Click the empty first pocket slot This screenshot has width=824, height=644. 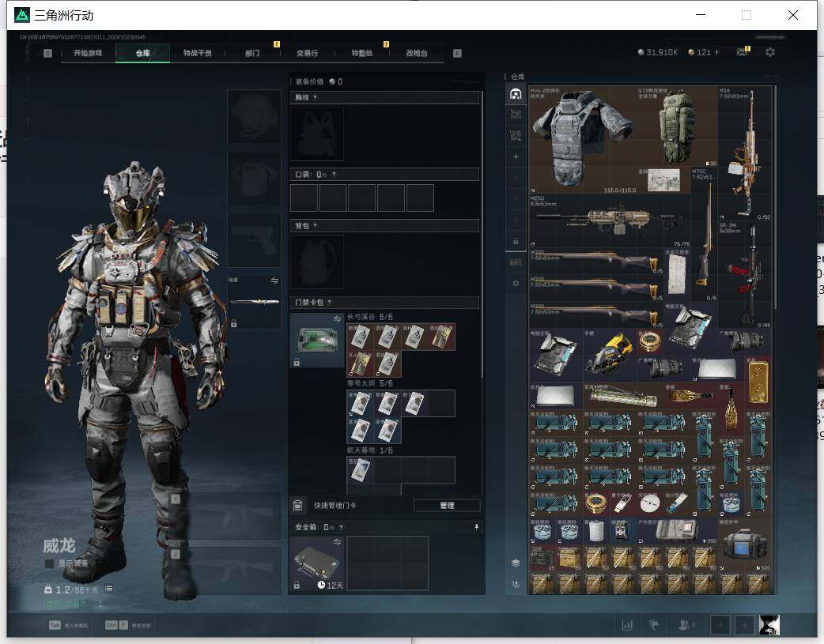pyautogui.click(x=304, y=198)
